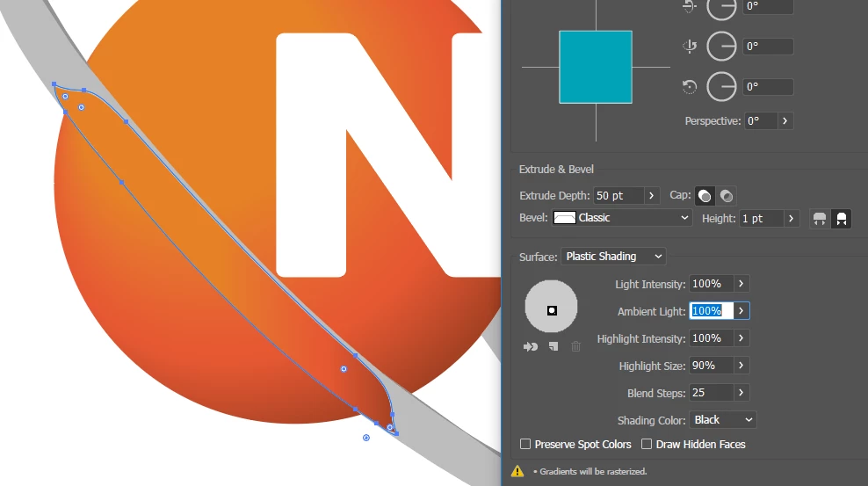Click the Light Intensity 100% field

point(712,283)
